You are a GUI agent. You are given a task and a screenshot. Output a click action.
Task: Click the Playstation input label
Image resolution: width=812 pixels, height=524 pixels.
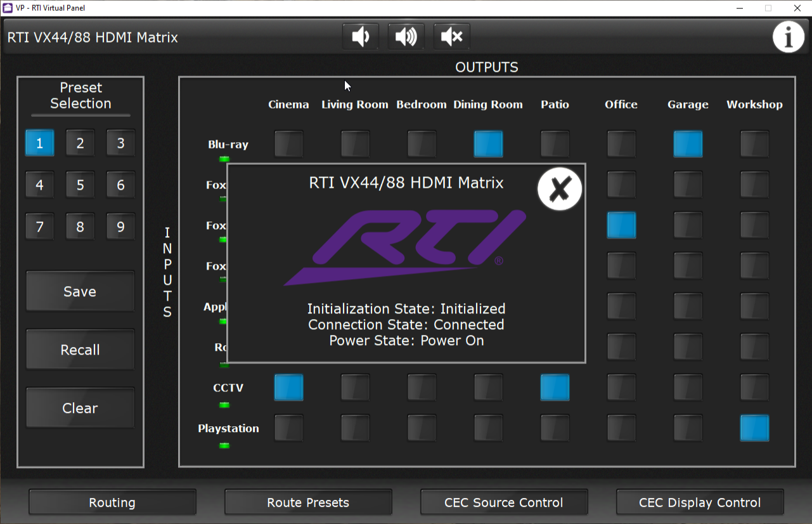point(228,428)
